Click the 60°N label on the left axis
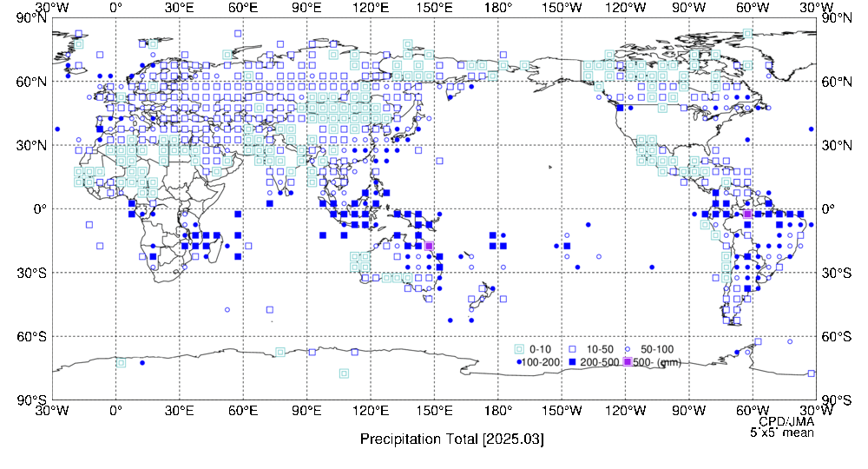 (x=31, y=82)
